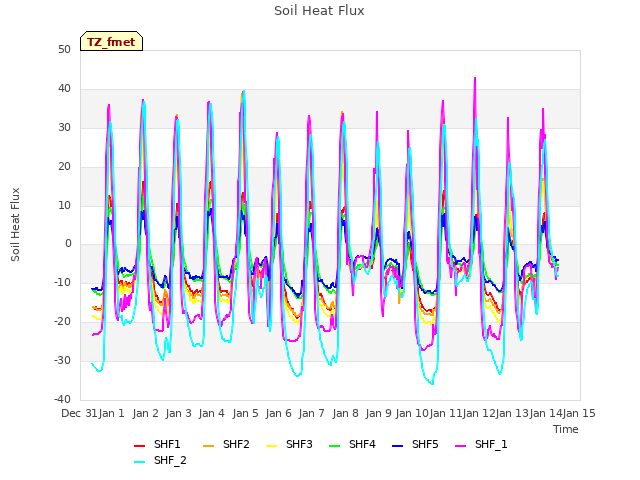Click the Jan 12 x-axis label
Screen dimensions: 640x480
(478, 413)
